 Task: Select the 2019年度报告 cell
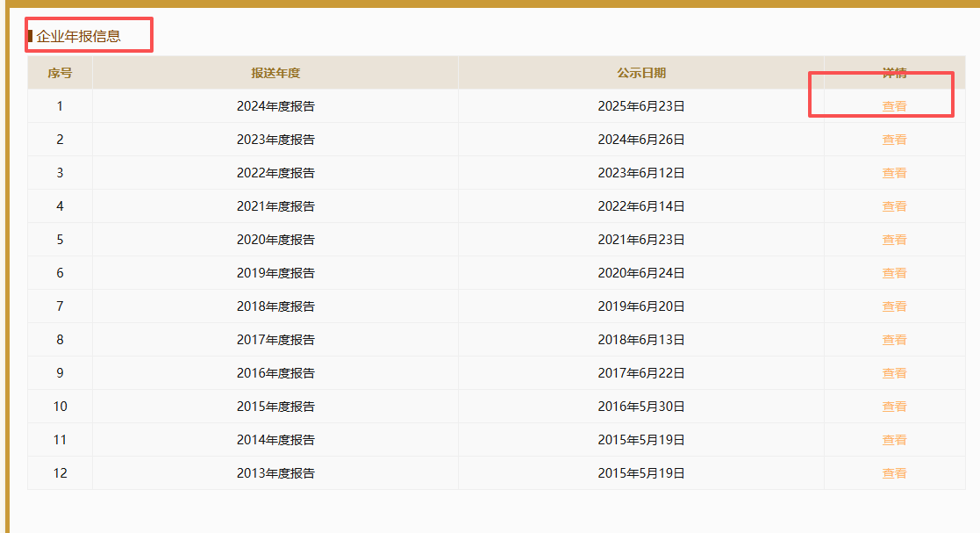(x=275, y=273)
